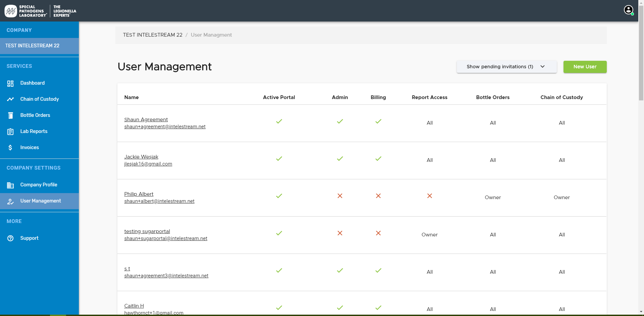Open the user account profile icon

(x=629, y=10)
